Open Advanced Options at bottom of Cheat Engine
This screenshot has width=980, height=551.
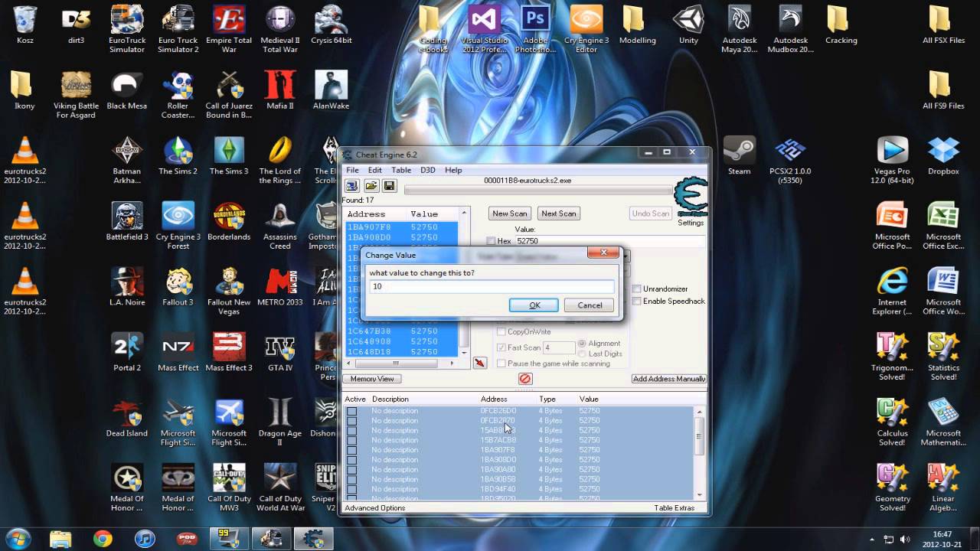click(375, 508)
